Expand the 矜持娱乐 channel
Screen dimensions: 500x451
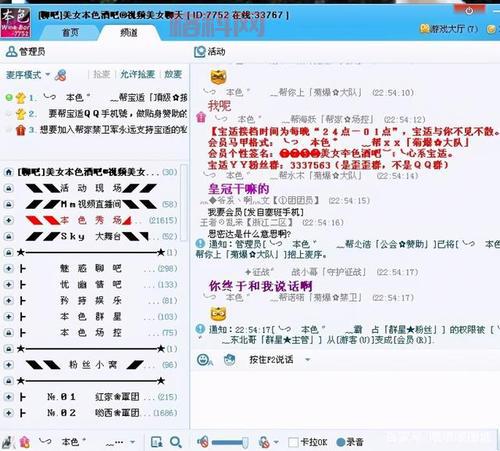click(9, 301)
